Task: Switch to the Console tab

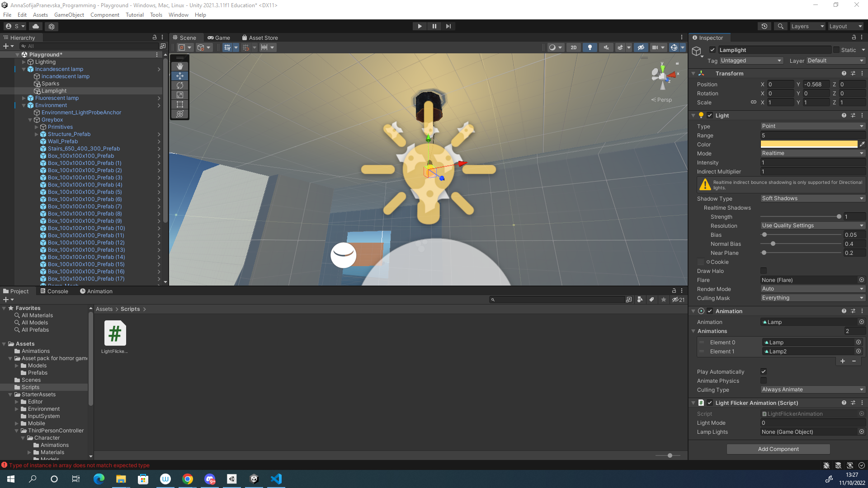Action: 54,291
